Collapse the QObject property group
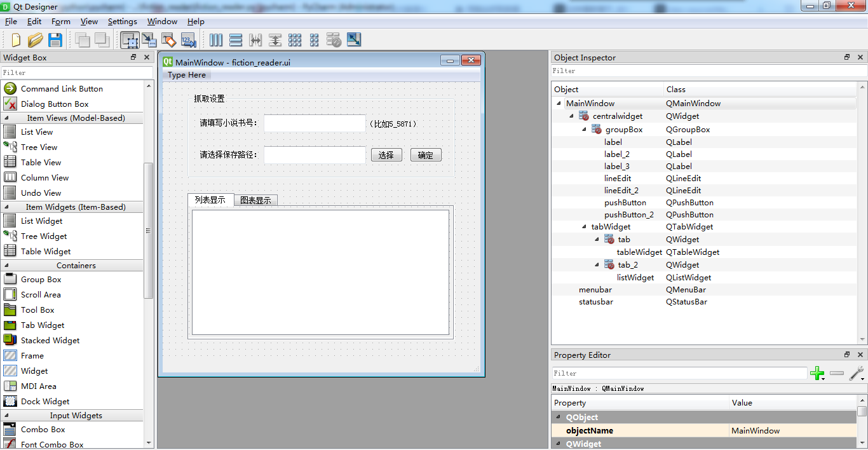This screenshot has width=868, height=450. click(559, 417)
